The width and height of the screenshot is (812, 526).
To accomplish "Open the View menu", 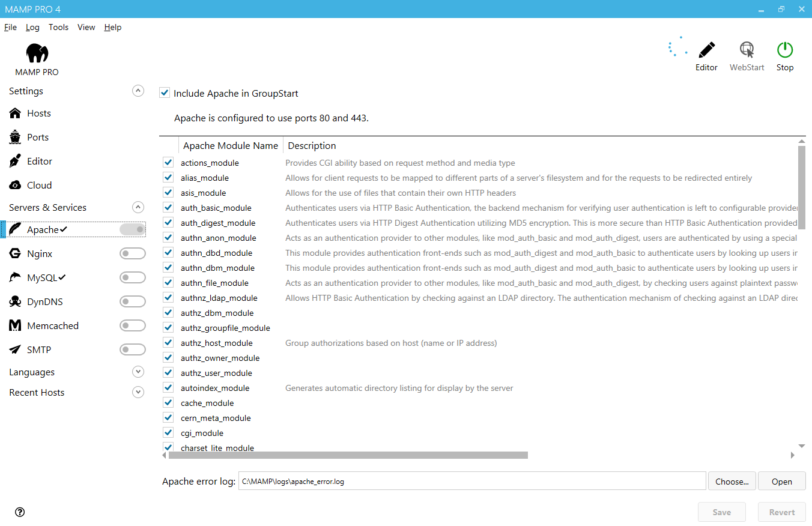I will [86, 27].
